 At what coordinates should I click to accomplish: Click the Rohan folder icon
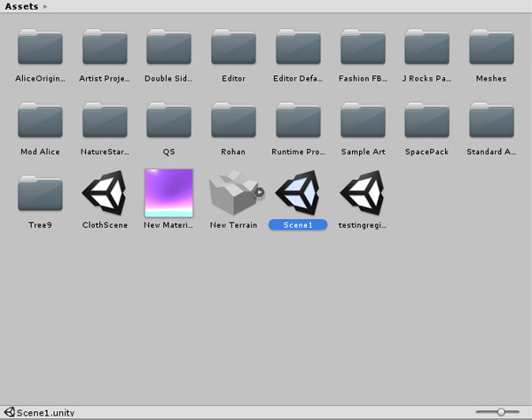coord(233,120)
